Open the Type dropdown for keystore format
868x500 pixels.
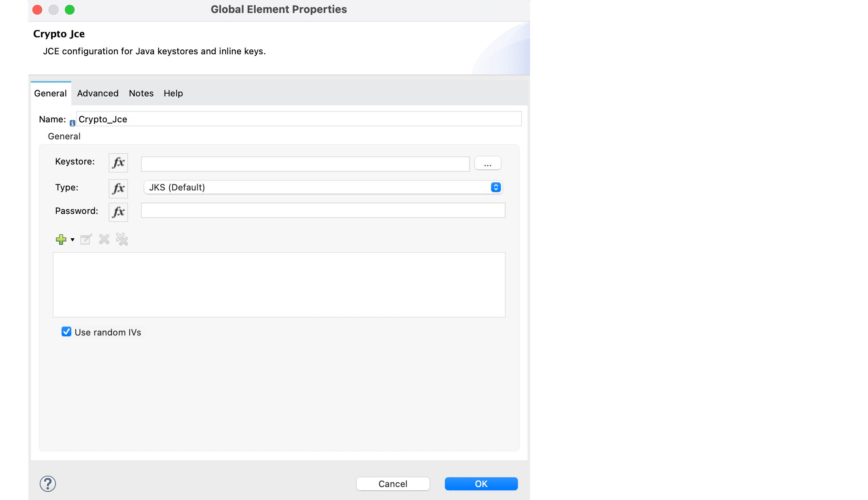pos(495,187)
